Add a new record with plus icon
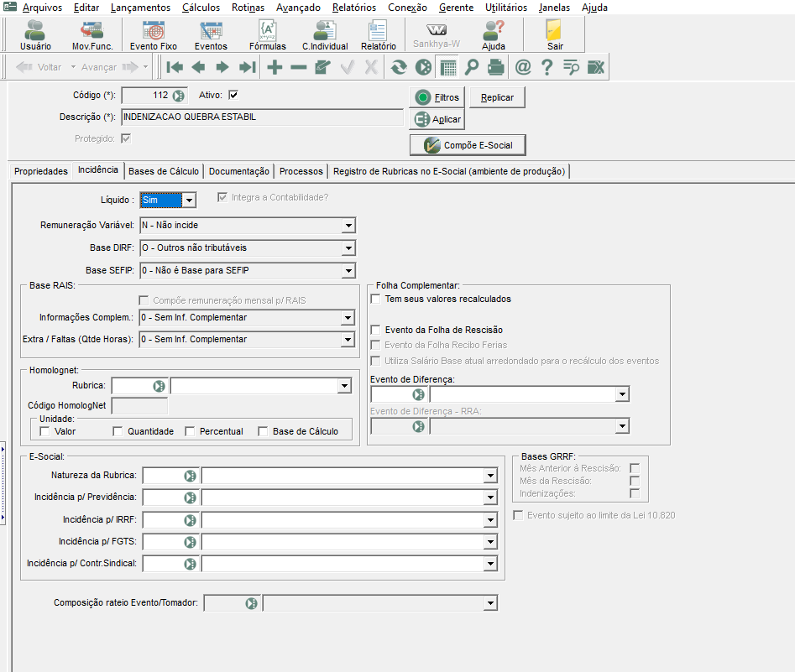The width and height of the screenshot is (795, 672). pyautogui.click(x=275, y=67)
